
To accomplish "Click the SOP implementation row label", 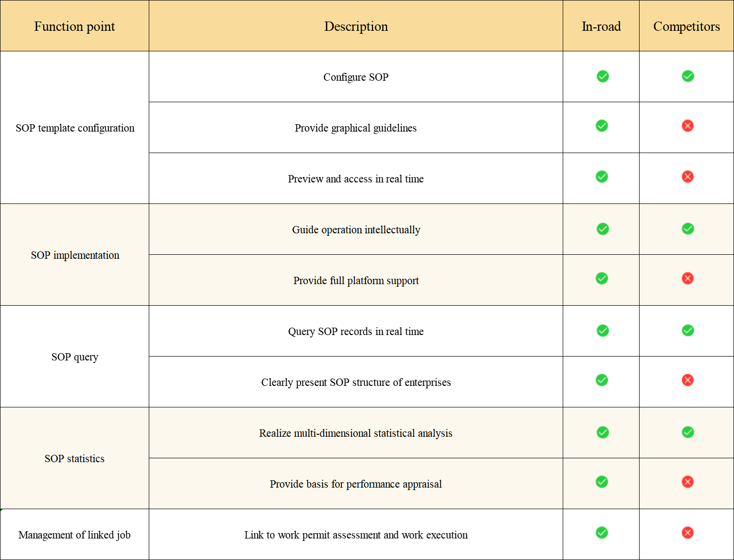I will coord(75,255).
